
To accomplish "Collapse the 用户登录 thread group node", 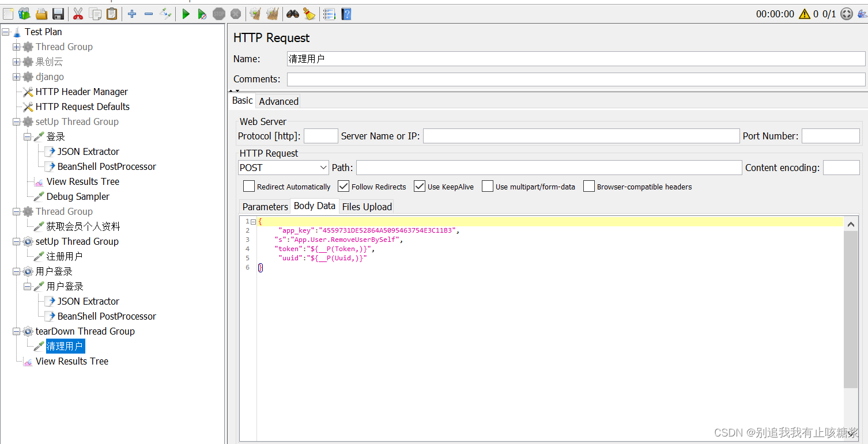I will (16, 271).
